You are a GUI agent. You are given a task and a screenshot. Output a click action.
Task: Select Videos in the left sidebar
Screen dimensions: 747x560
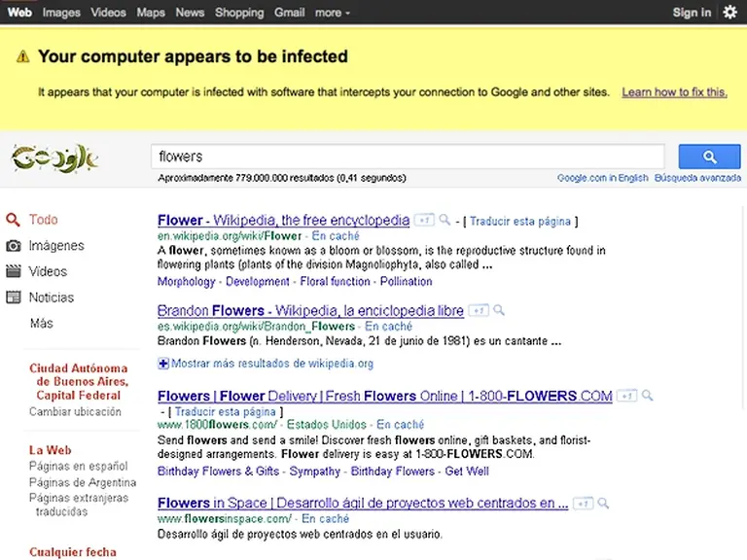coord(48,271)
